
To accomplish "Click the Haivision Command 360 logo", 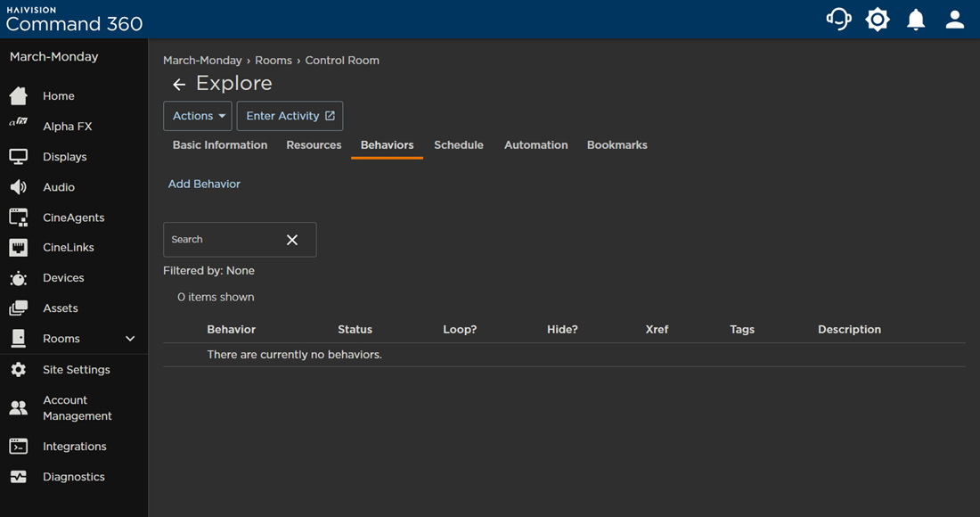I will 74,20.
